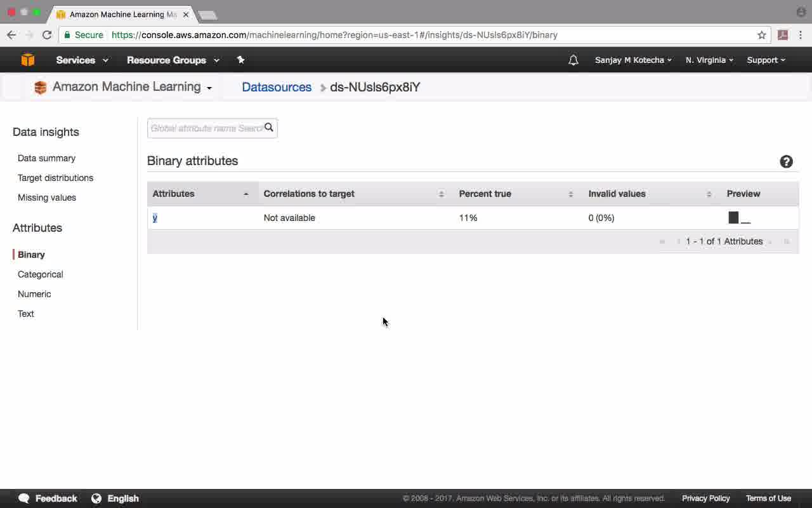The image size is (812, 508).
Task: Click the ds-NUsIs6px8iY breadcrumb text
Action: pos(375,87)
